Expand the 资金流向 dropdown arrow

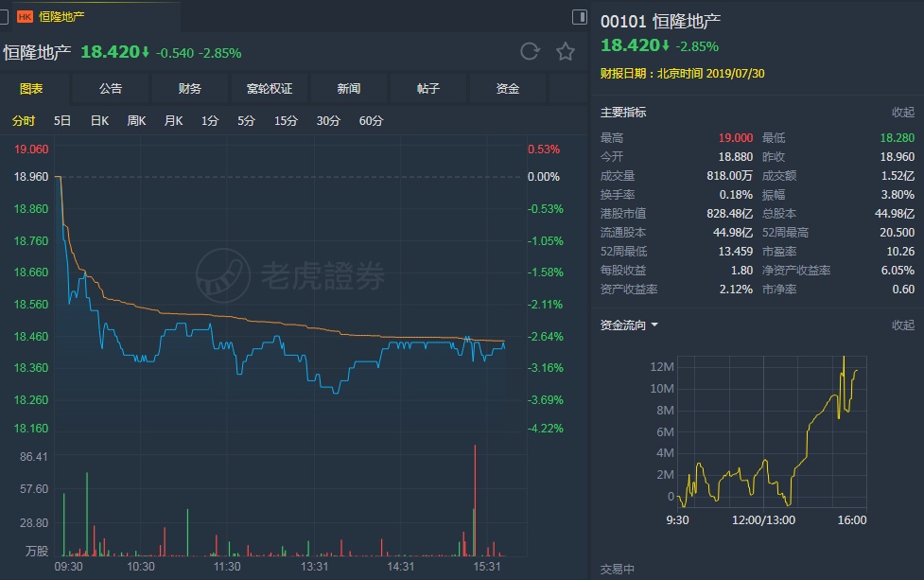tap(654, 325)
